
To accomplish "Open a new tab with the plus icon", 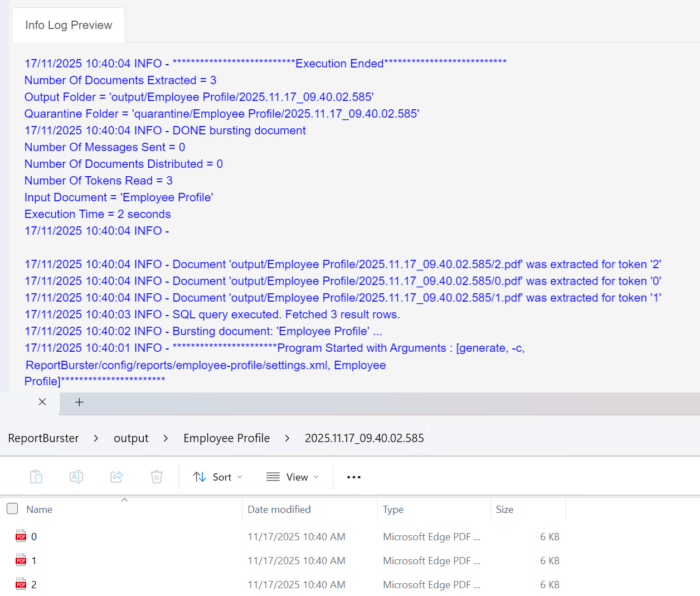I will click(x=79, y=402).
